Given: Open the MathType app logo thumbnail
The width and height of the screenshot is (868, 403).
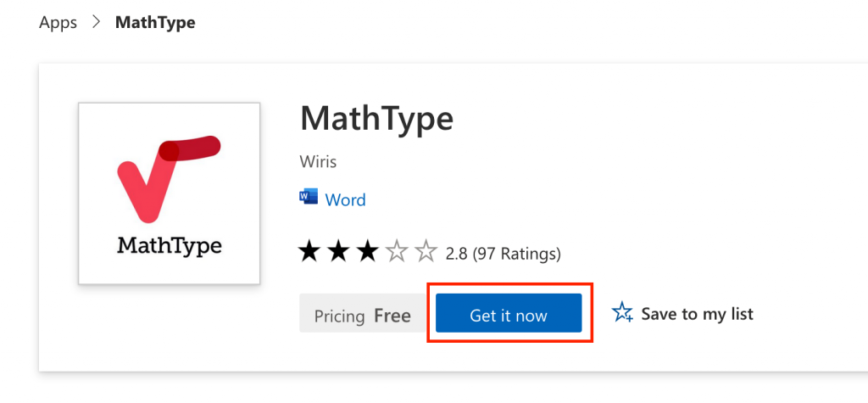Looking at the screenshot, I should [169, 193].
